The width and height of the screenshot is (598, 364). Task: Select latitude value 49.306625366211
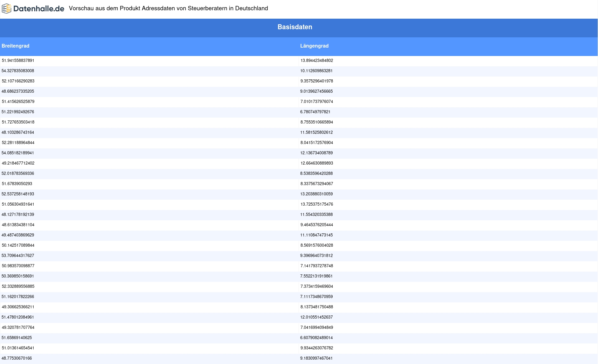click(x=18, y=307)
